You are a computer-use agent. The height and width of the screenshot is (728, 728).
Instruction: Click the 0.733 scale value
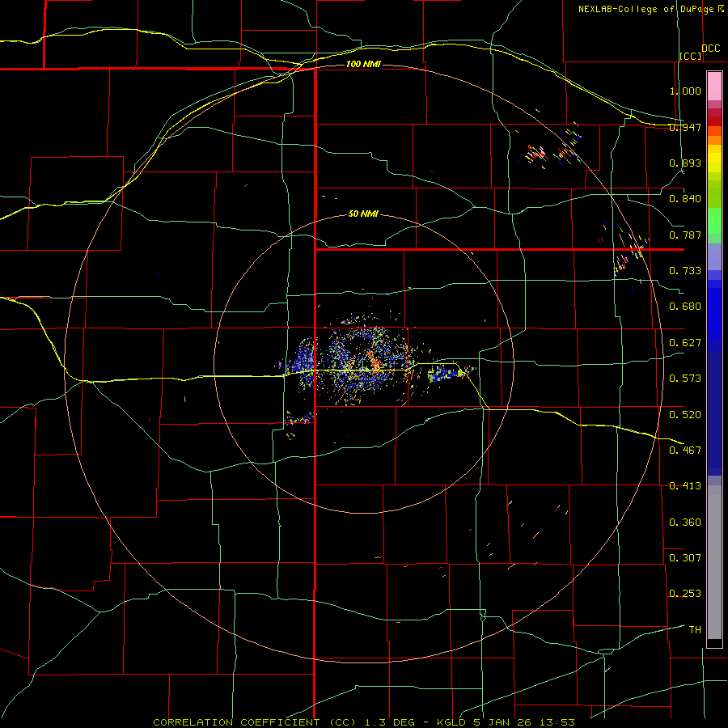coord(685,271)
